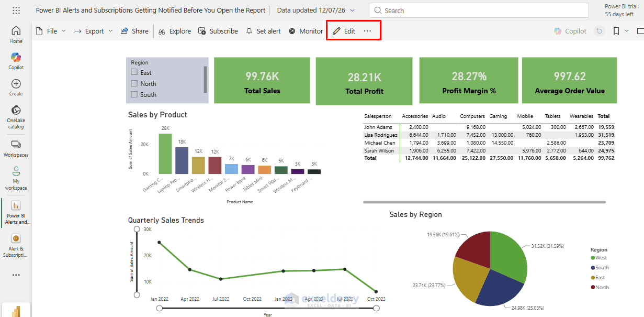This screenshot has height=317, width=644.
Task: Click the Sales by Region chart title
Action: pyautogui.click(x=415, y=214)
